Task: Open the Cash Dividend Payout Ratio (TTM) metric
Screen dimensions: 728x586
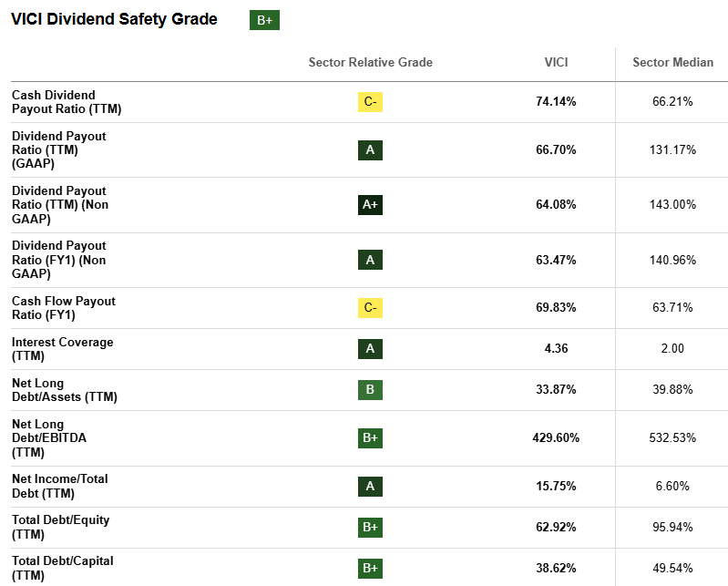Action: [66, 102]
